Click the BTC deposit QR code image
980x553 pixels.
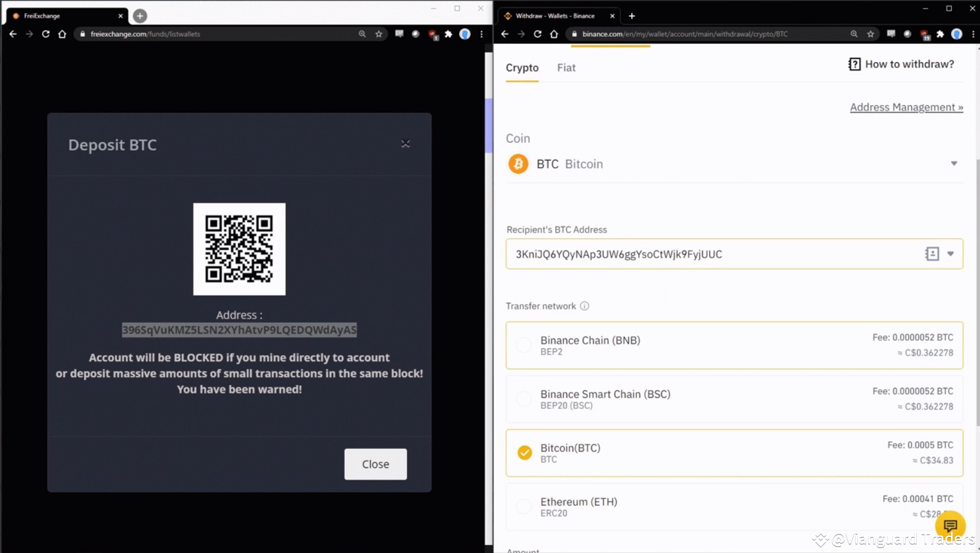click(x=239, y=249)
